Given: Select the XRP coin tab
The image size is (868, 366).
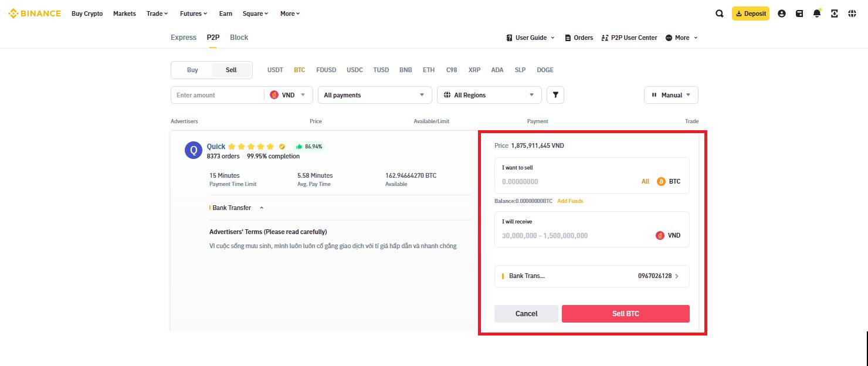Looking at the screenshot, I should coord(474,70).
